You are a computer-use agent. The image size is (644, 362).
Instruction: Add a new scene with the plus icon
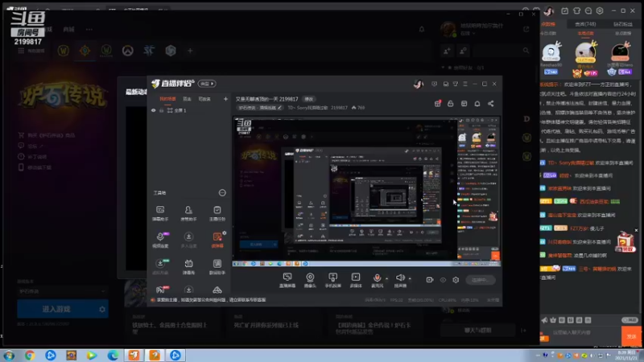coord(225,99)
